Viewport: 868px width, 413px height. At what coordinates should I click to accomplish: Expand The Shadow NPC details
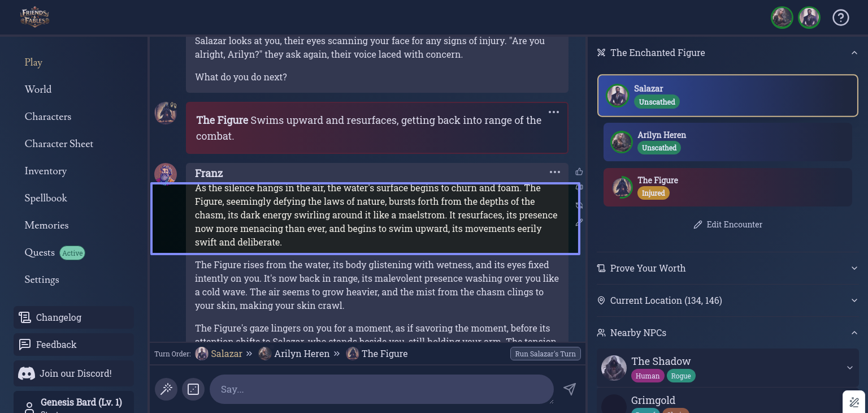[849, 368]
